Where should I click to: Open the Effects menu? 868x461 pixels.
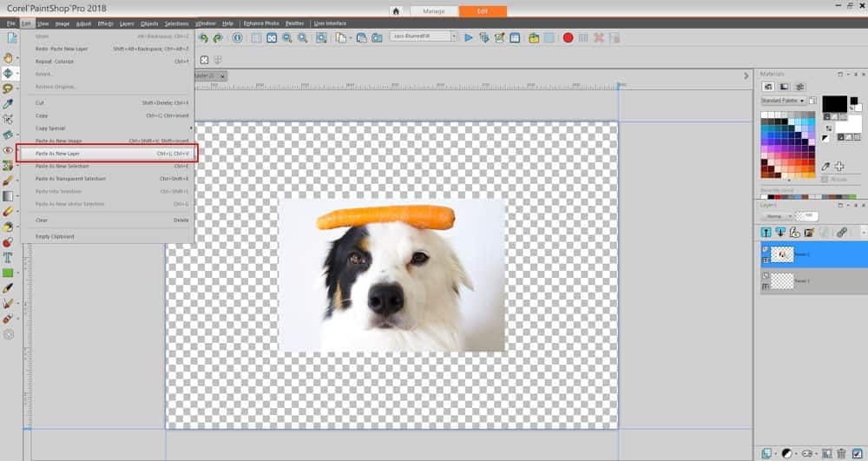coord(105,23)
